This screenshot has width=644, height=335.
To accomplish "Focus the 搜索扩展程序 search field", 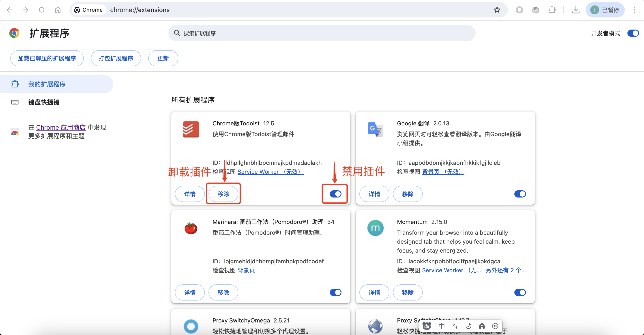I will [322, 33].
